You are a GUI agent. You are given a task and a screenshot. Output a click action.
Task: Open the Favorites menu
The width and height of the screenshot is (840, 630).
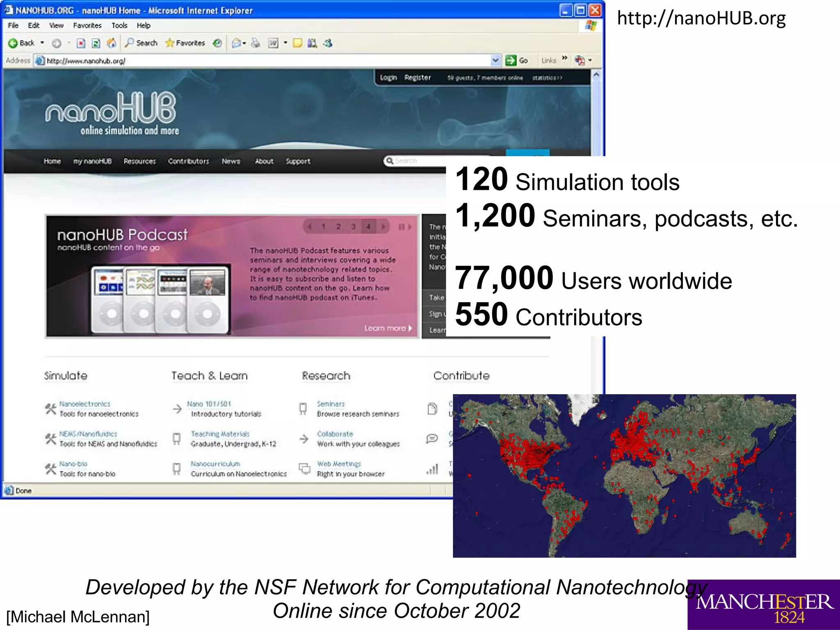[x=87, y=25]
